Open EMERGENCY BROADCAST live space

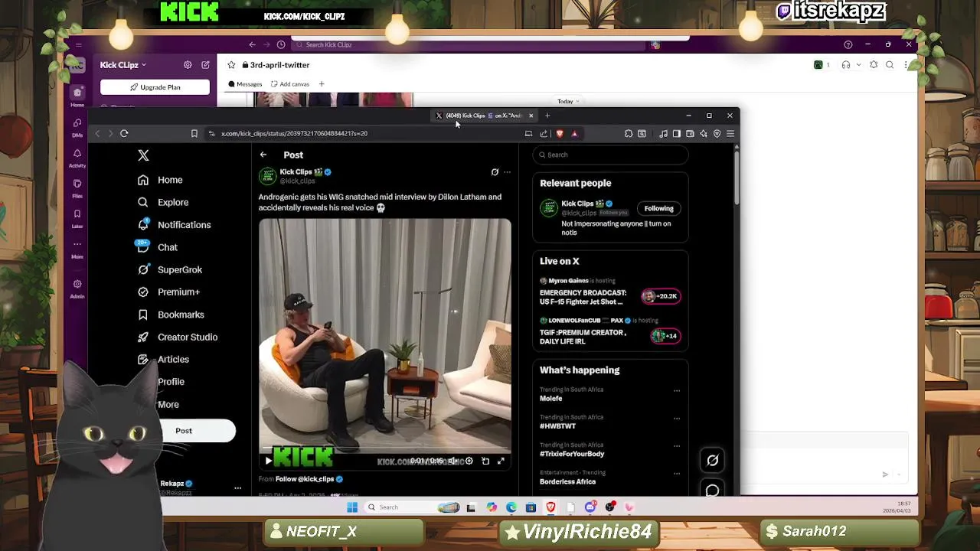pos(583,297)
